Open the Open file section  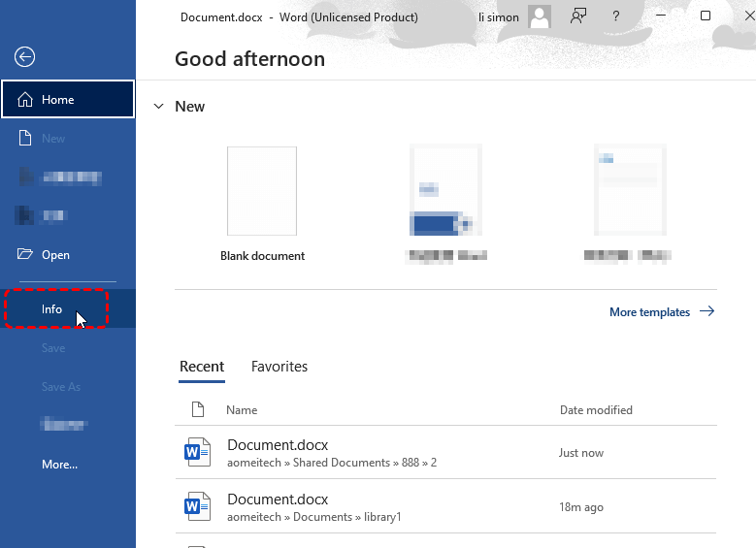[x=68, y=254]
